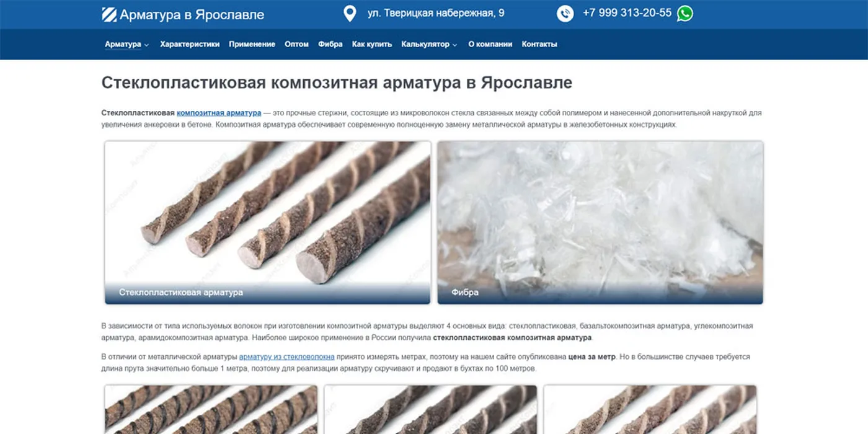Open the О компании page

tap(490, 45)
